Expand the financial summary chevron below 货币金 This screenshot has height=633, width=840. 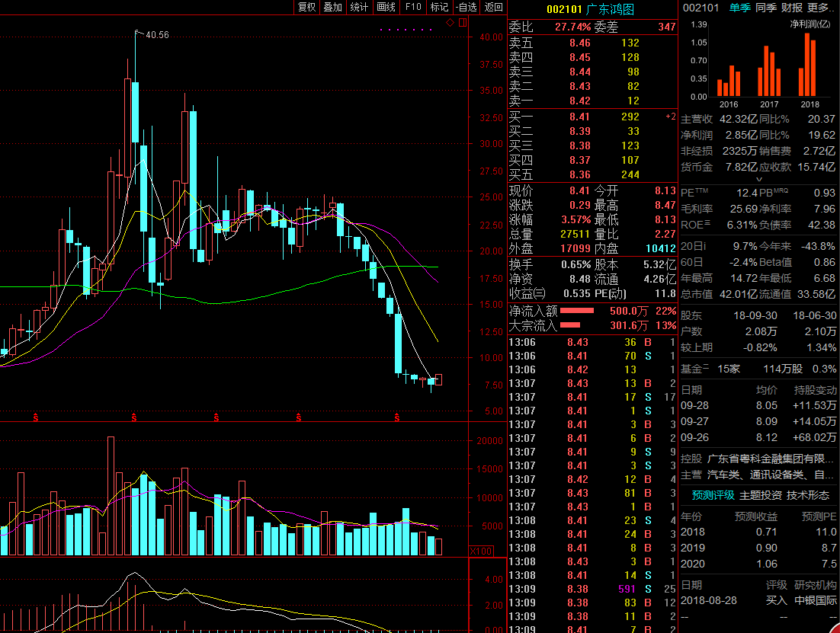point(758,180)
